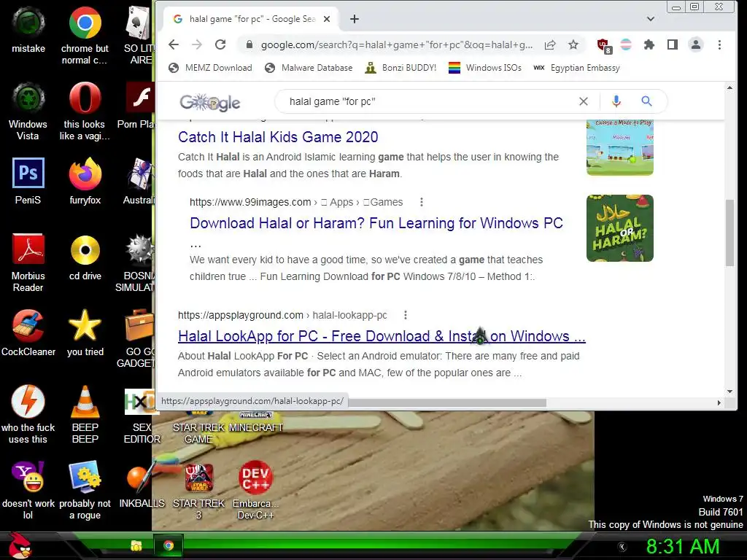Clear the search query with the X
Viewport: 747px width, 560px height.
584,101
